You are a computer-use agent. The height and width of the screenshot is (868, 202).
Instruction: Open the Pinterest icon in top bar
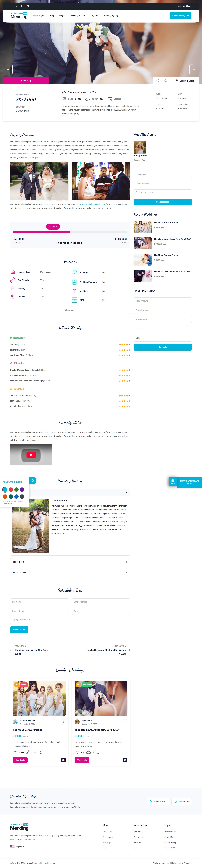[17, 6]
